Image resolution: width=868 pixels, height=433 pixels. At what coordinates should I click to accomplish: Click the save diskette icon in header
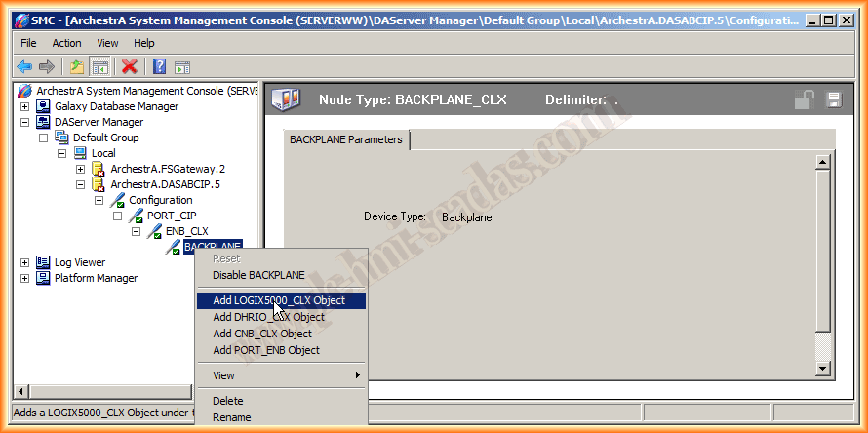tap(833, 99)
